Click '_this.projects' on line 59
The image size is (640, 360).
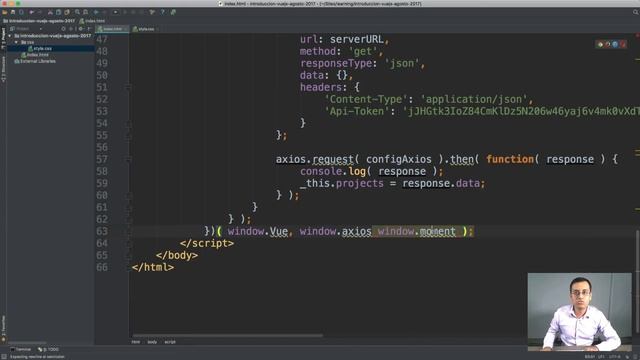pos(342,183)
